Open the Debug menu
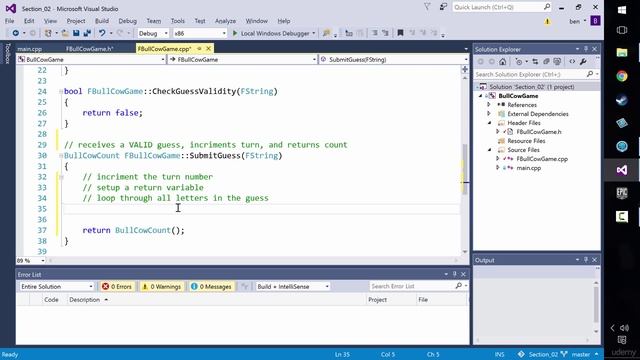640x360 pixels. 127,21
